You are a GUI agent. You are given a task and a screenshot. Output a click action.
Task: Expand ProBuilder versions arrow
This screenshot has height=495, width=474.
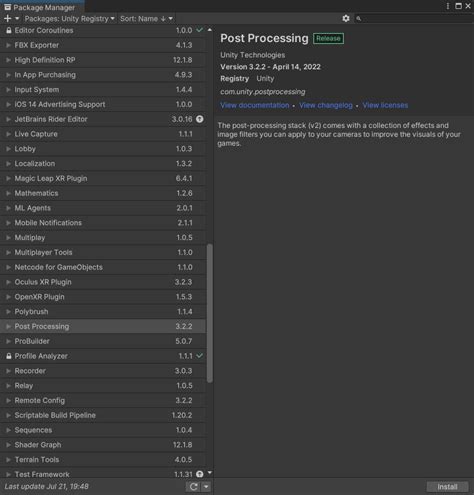tap(8, 341)
